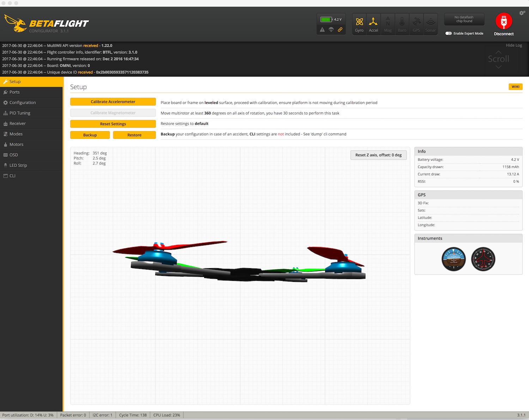The height and width of the screenshot is (420, 529).
Task: Switch to the Motors tab
Action: point(16,144)
